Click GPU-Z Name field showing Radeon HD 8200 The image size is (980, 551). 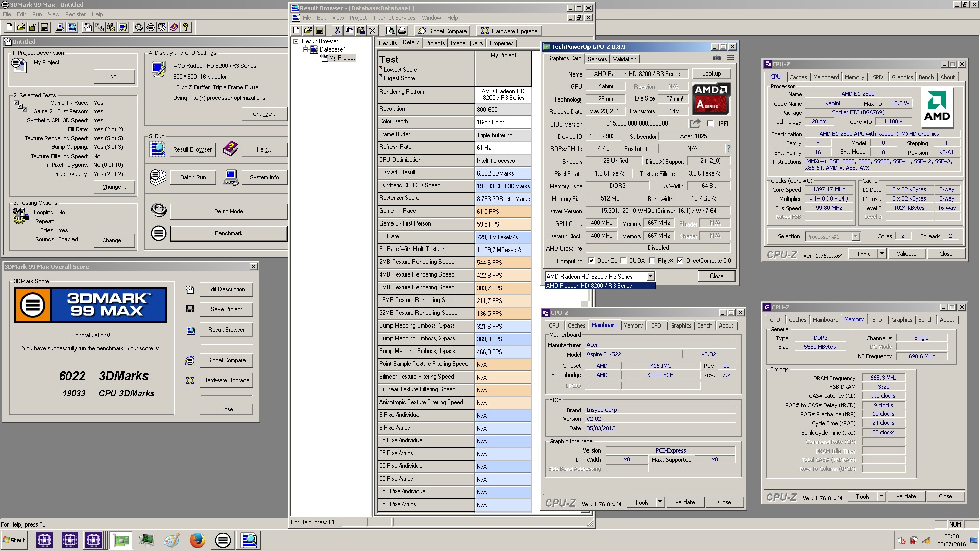point(636,74)
